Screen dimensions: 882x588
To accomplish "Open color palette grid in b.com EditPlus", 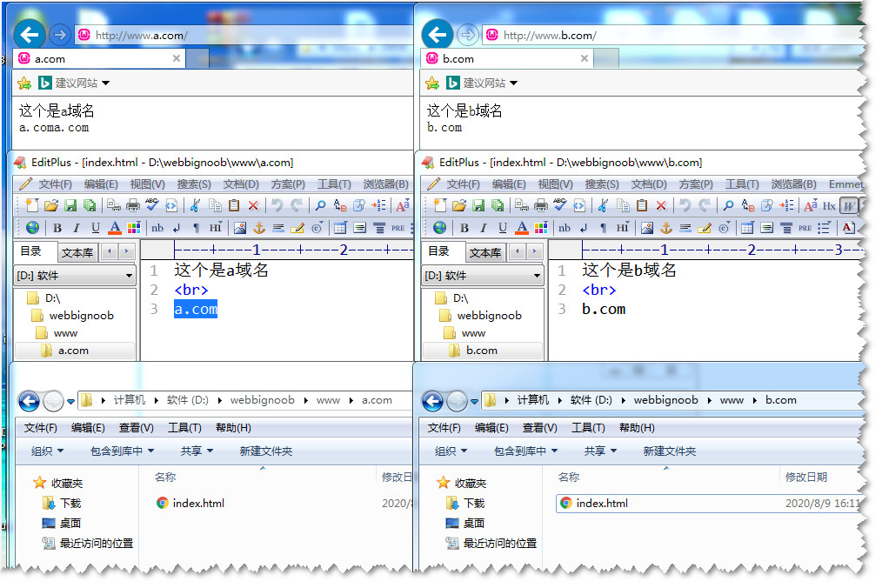I will pyautogui.click(x=540, y=228).
